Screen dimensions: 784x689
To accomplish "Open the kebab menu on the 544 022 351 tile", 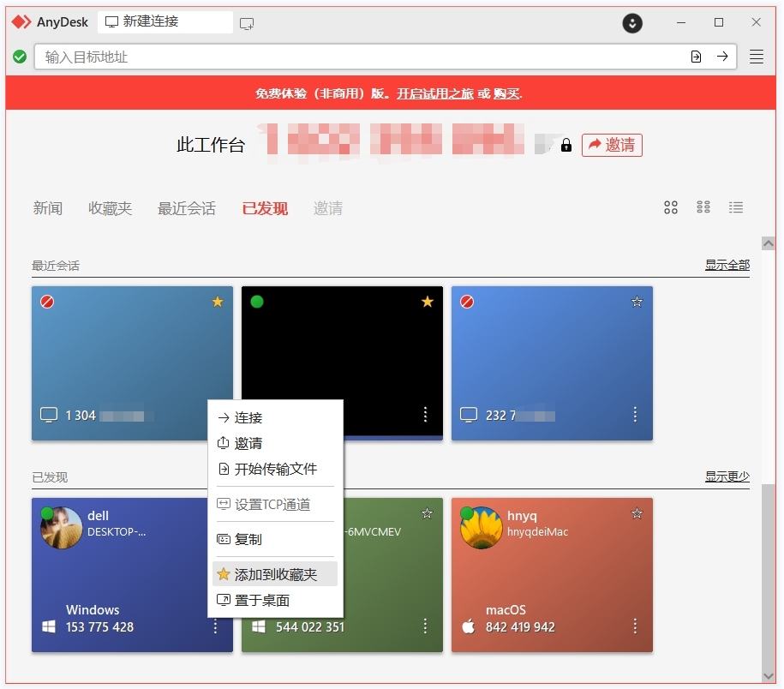I will pos(425,626).
